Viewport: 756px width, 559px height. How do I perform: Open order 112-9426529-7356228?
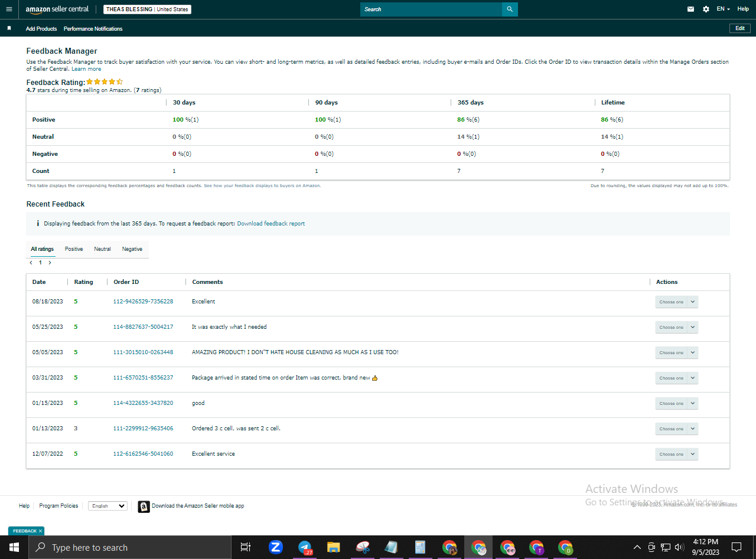click(x=143, y=302)
